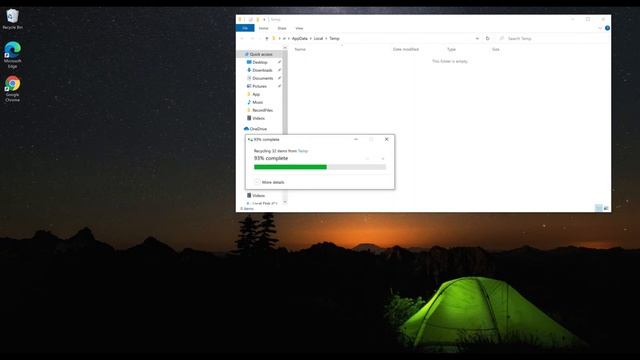Open the Recycle Bin desktop icon
Screen dimensions: 640x360
[x=12, y=19]
